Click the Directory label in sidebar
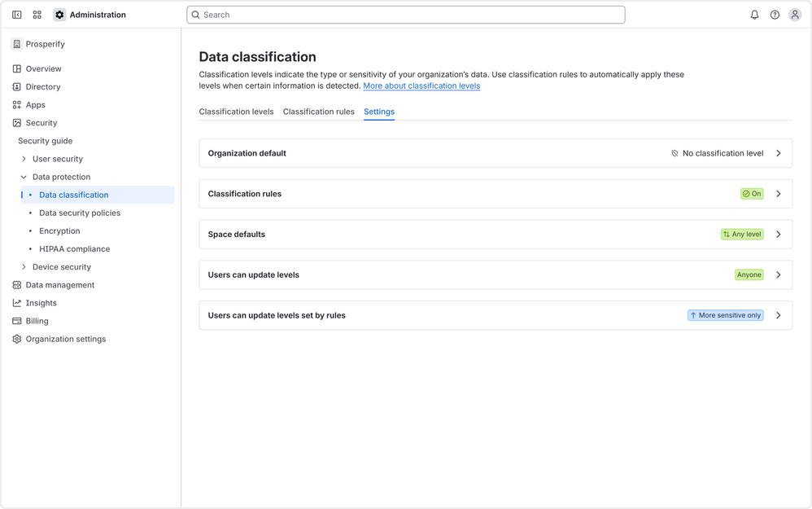 43,87
